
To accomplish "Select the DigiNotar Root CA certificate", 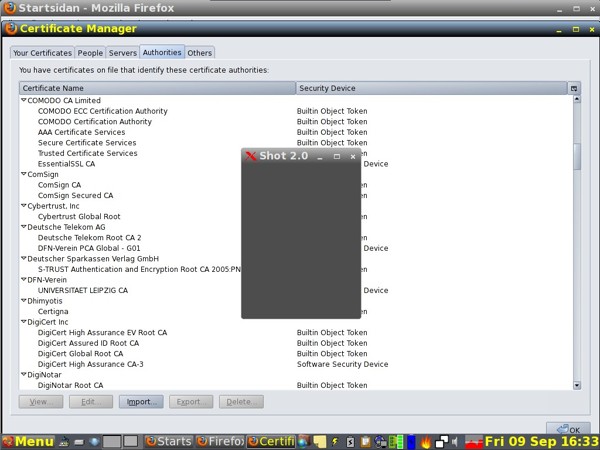I will (x=296, y=385).
